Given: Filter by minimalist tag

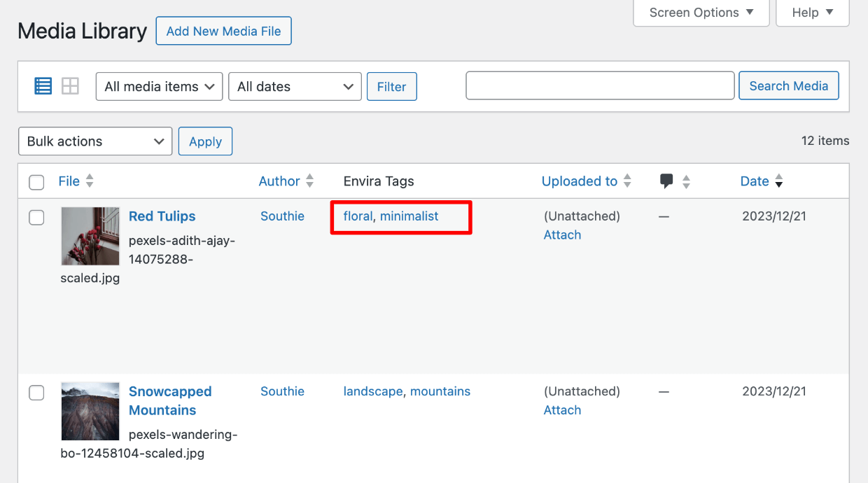Looking at the screenshot, I should [409, 216].
